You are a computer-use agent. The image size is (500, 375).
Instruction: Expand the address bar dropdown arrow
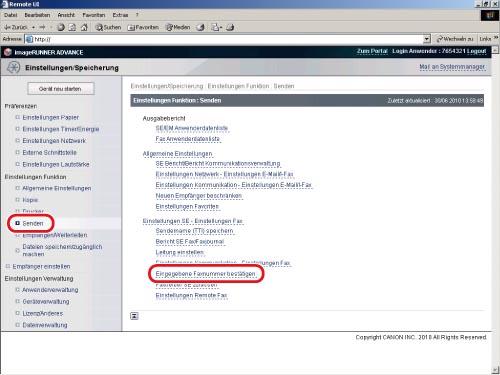tap(427, 39)
